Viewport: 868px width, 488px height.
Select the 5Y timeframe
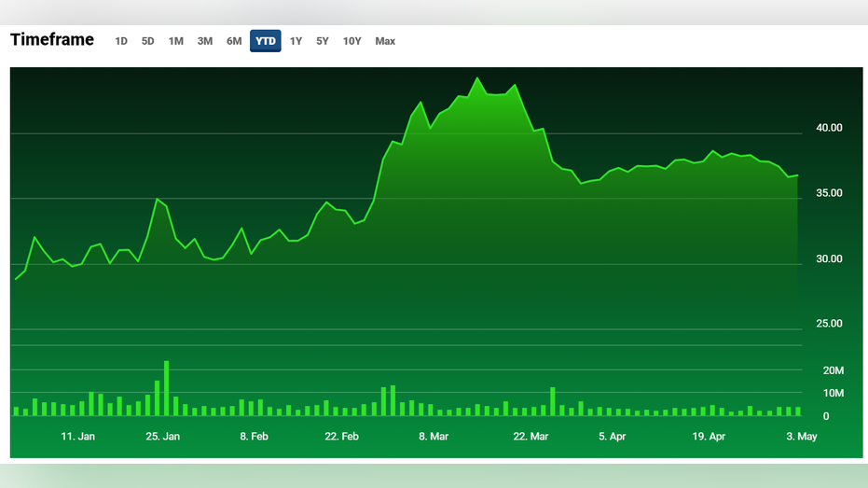tap(323, 41)
